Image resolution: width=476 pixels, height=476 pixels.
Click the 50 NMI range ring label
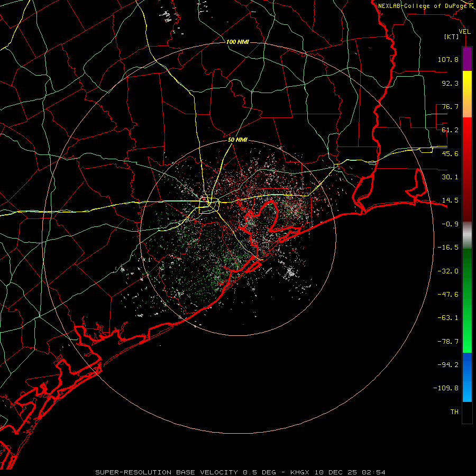coord(237,140)
